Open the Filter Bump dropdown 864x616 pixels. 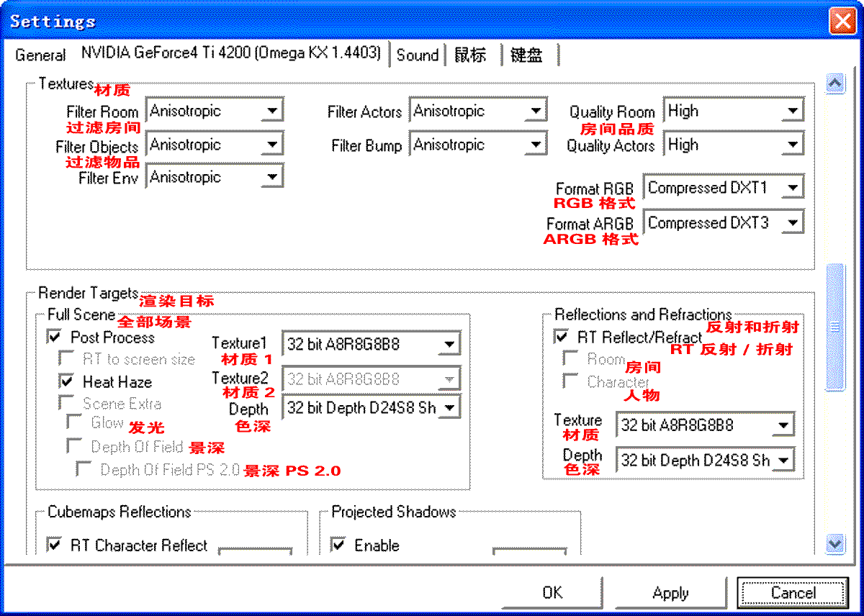535,145
